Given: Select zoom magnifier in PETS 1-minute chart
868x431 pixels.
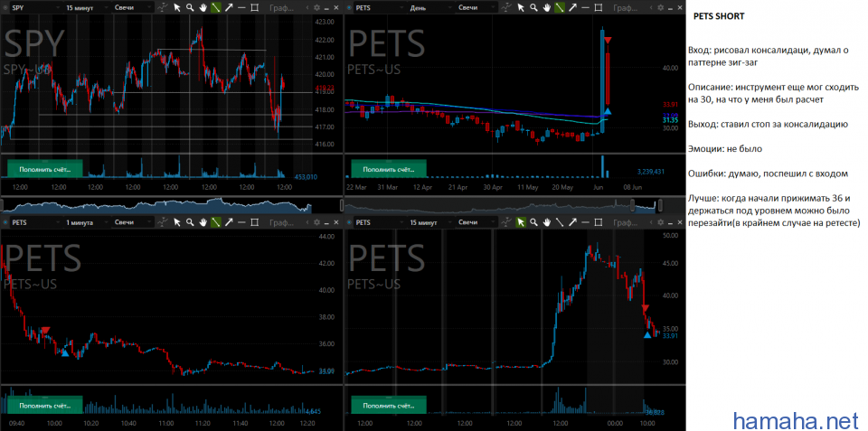Looking at the screenshot, I should 190,222.
